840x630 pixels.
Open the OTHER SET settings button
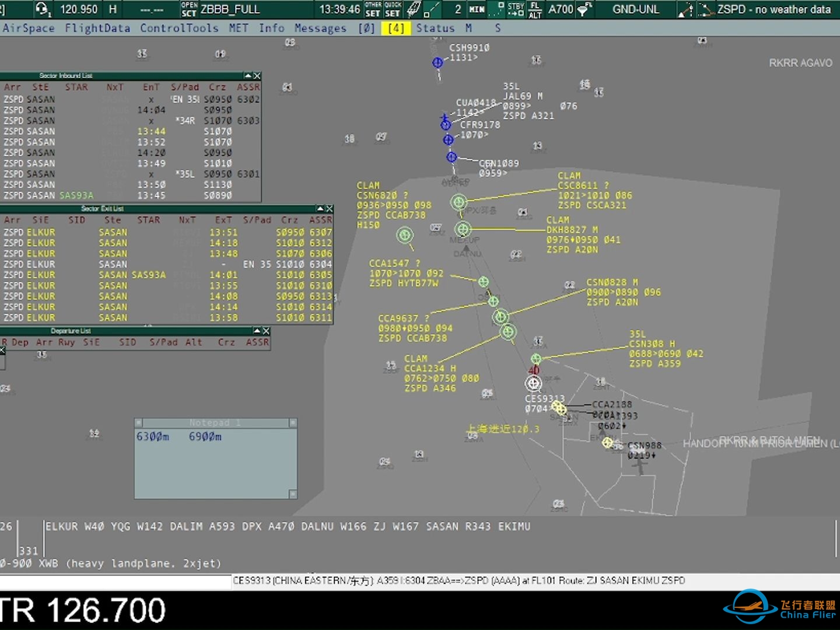pos(373,9)
